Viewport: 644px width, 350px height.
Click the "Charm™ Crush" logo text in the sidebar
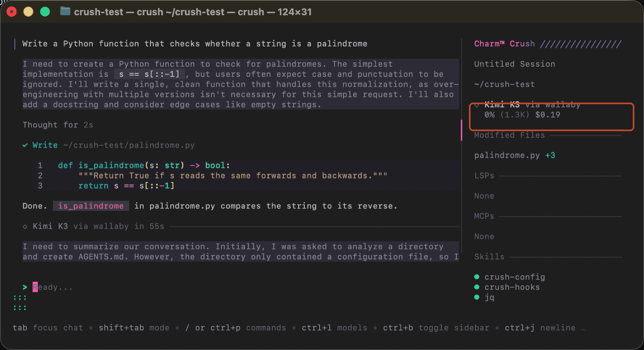click(505, 44)
